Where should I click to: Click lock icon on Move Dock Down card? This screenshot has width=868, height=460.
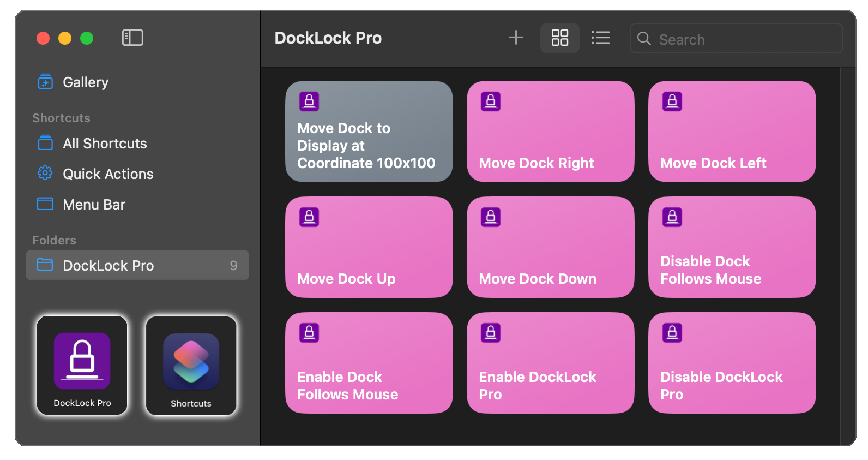click(491, 217)
